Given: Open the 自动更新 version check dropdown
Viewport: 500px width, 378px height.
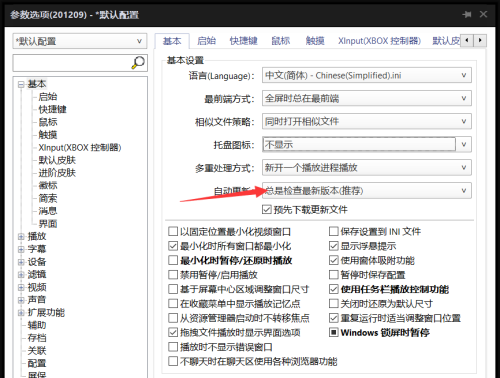Looking at the screenshot, I should [367, 191].
